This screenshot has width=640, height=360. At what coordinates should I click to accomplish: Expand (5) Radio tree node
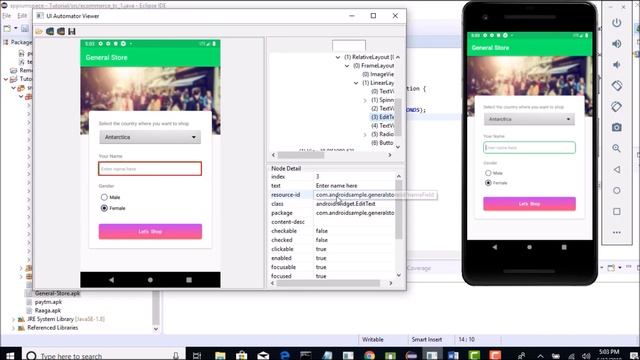click(x=365, y=134)
